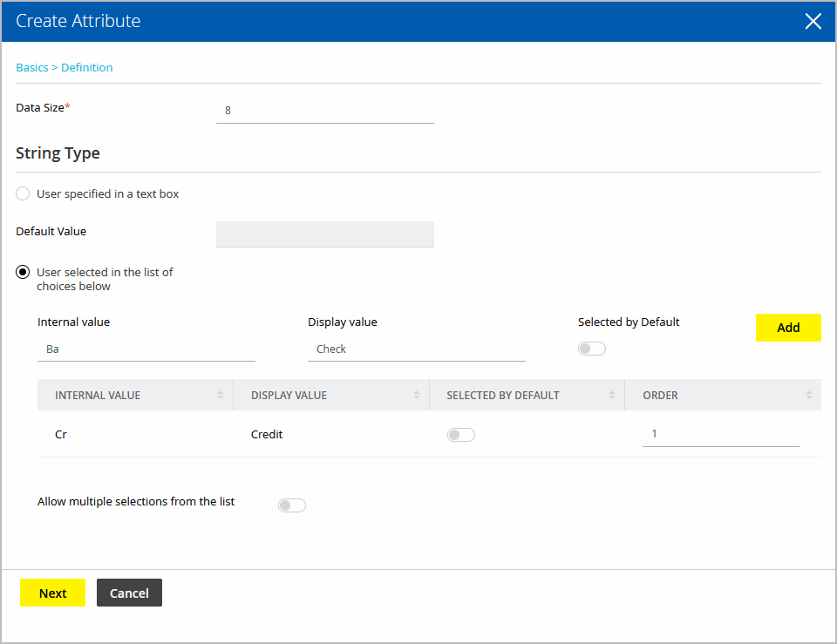Click the Basics breadcrumb link

coord(32,68)
